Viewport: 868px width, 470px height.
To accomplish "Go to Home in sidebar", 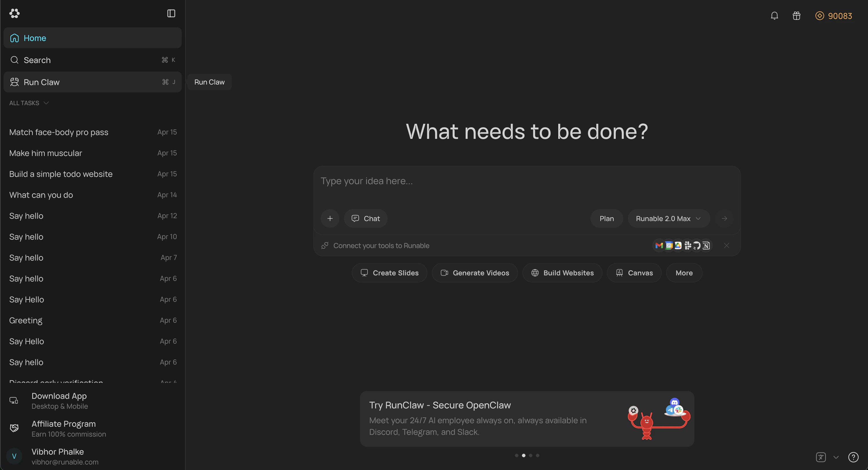I will click(x=92, y=38).
